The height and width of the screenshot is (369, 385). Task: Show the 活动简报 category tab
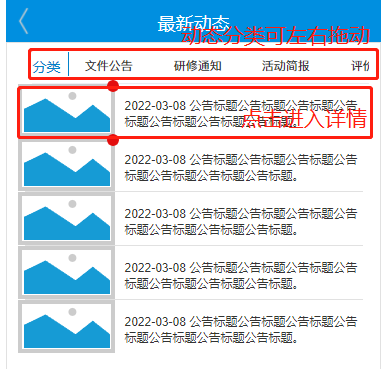click(x=286, y=66)
